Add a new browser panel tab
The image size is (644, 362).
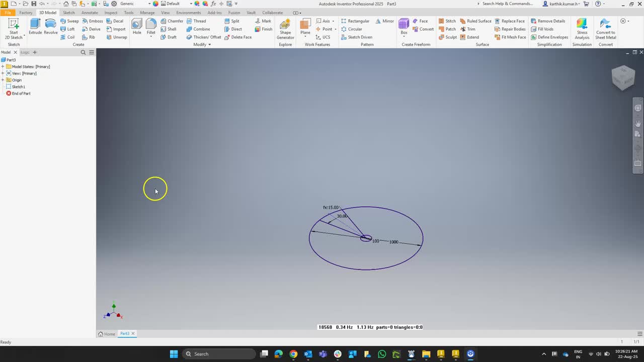[x=35, y=52]
